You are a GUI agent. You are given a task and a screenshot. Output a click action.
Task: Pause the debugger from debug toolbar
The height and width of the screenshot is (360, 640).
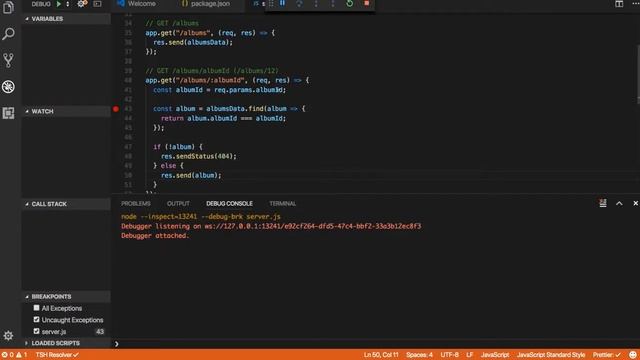282,3
